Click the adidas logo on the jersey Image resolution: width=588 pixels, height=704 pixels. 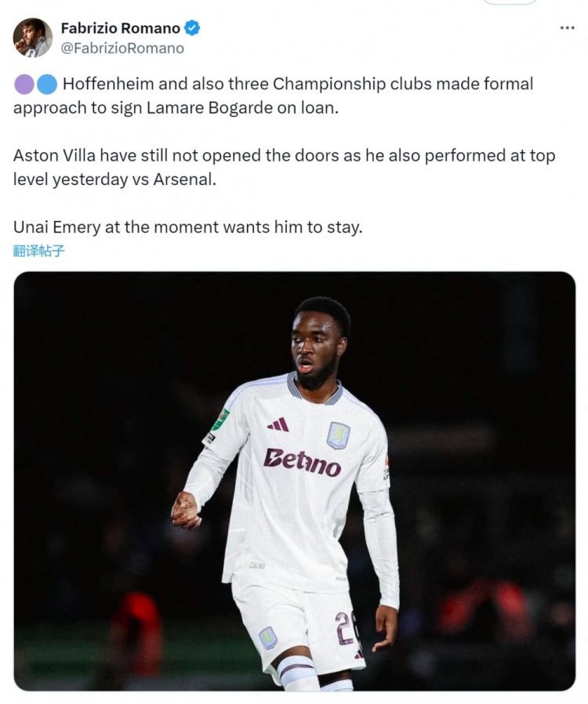click(x=278, y=424)
